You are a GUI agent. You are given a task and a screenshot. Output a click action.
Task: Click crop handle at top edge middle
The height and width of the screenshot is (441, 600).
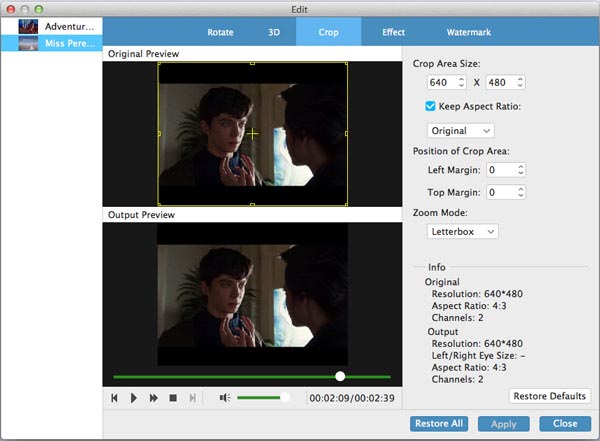(x=252, y=63)
